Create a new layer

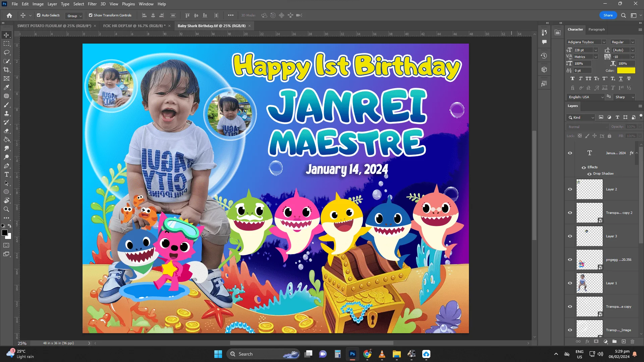point(624,342)
